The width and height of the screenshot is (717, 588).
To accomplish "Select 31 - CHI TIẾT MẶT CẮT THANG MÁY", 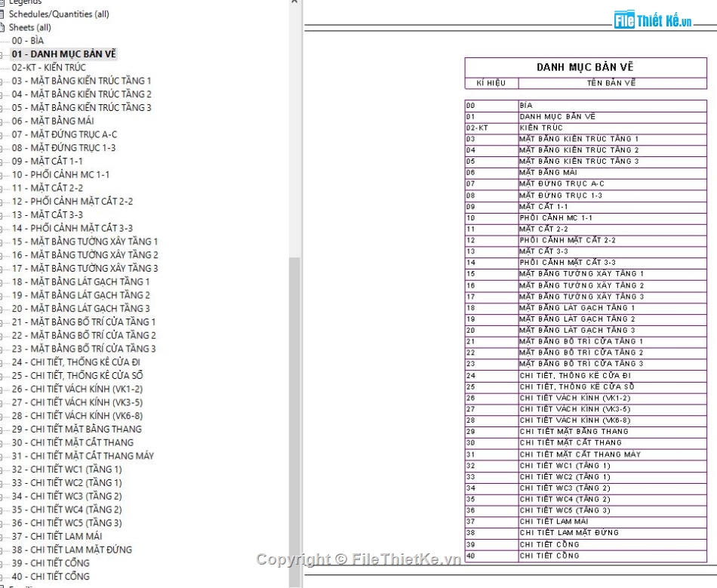I will (83, 456).
